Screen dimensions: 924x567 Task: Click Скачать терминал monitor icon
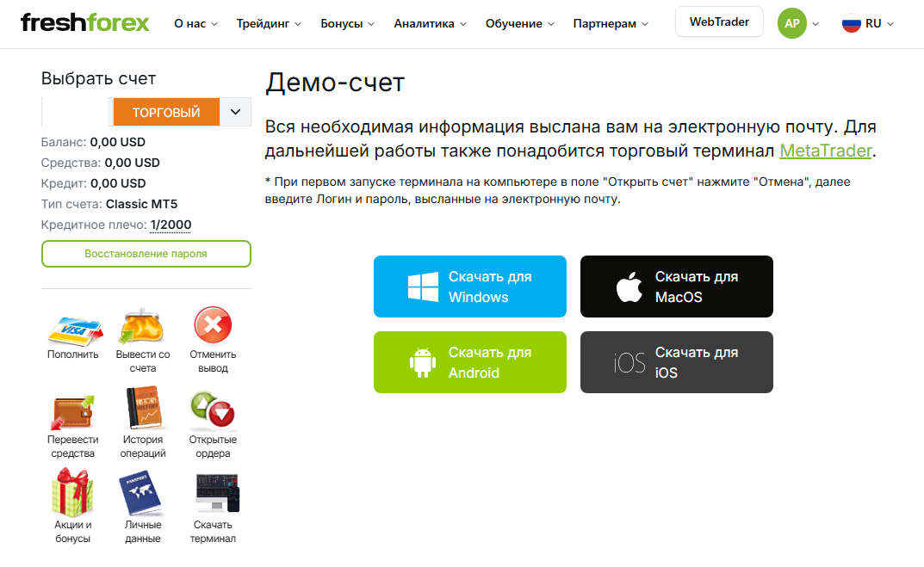217,493
